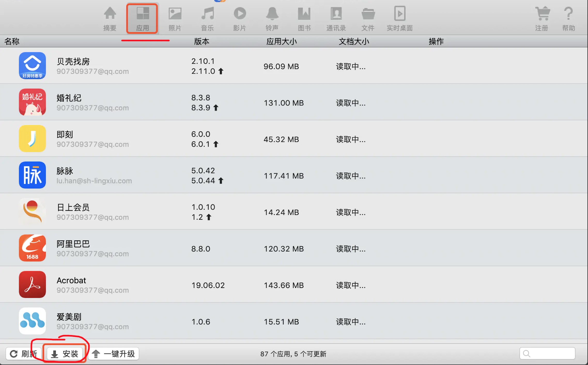Click the 117.41 MB size value
This screenshot has width=588, height=365.
coord(284,176)
